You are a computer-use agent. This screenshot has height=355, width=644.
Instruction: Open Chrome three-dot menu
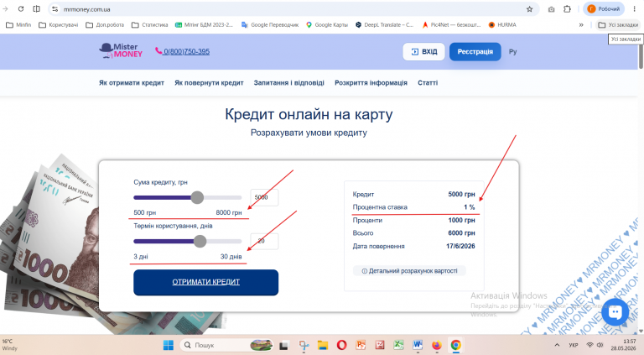click(635, 9)
